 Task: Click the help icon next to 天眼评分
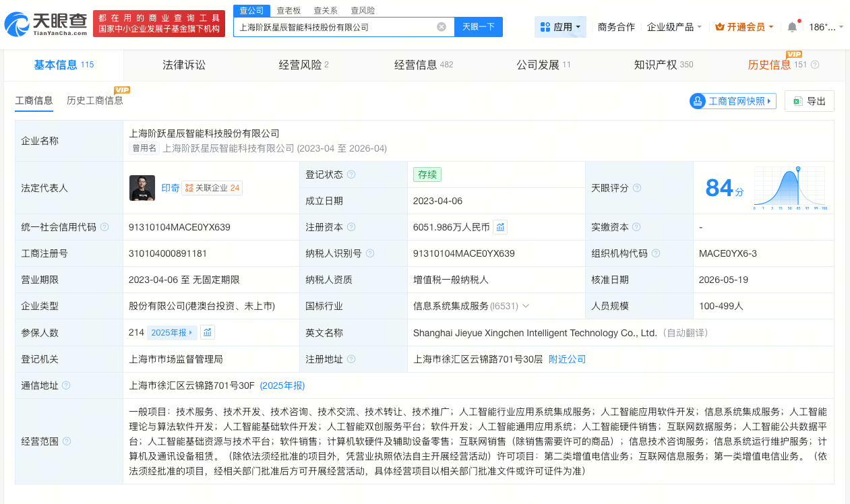click(x=637, y=188)
